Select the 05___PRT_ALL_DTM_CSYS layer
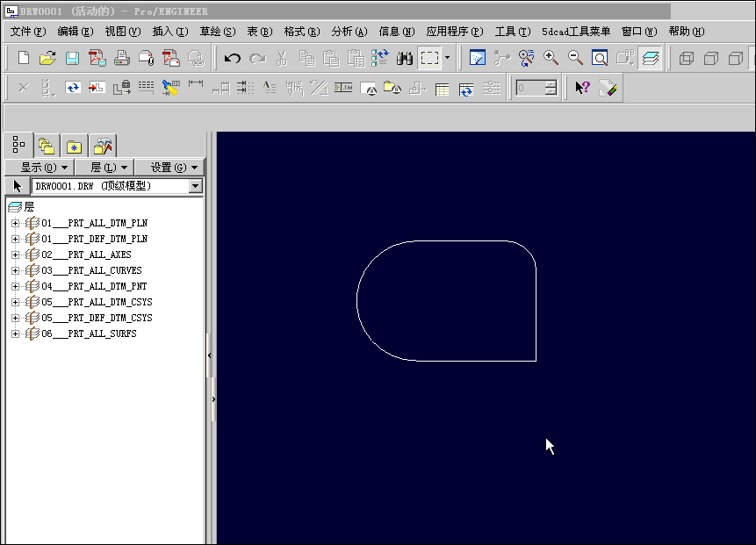The height and width of the screenshot is (545, 756). 97,302
